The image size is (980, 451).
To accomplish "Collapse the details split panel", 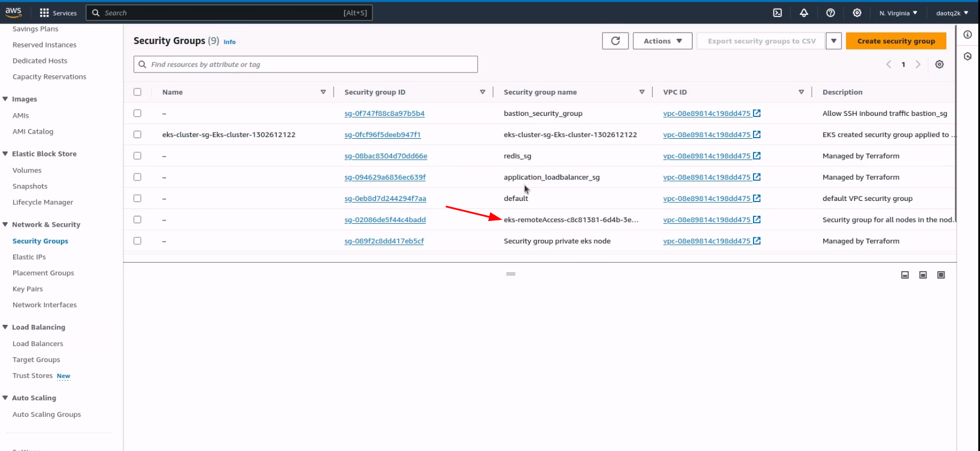I will [905, 275].
